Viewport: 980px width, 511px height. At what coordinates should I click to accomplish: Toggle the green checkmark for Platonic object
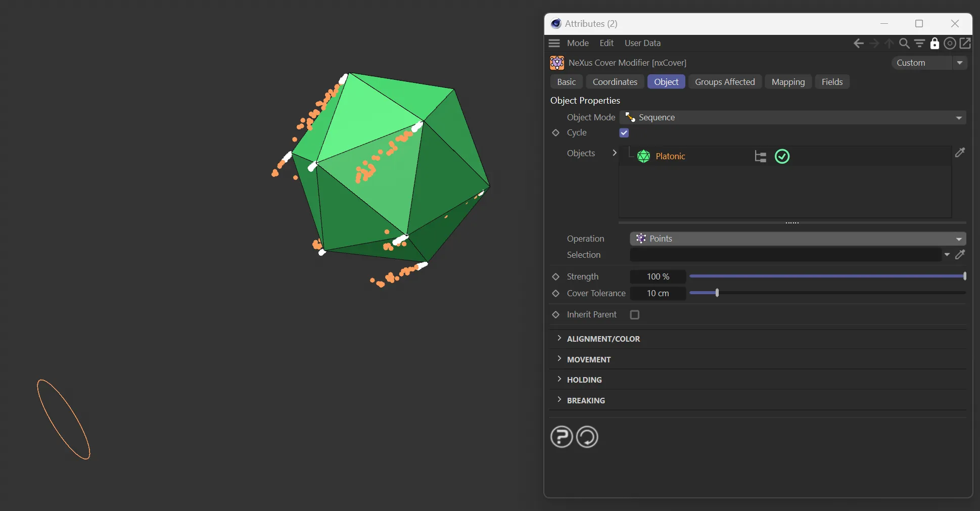782,157
